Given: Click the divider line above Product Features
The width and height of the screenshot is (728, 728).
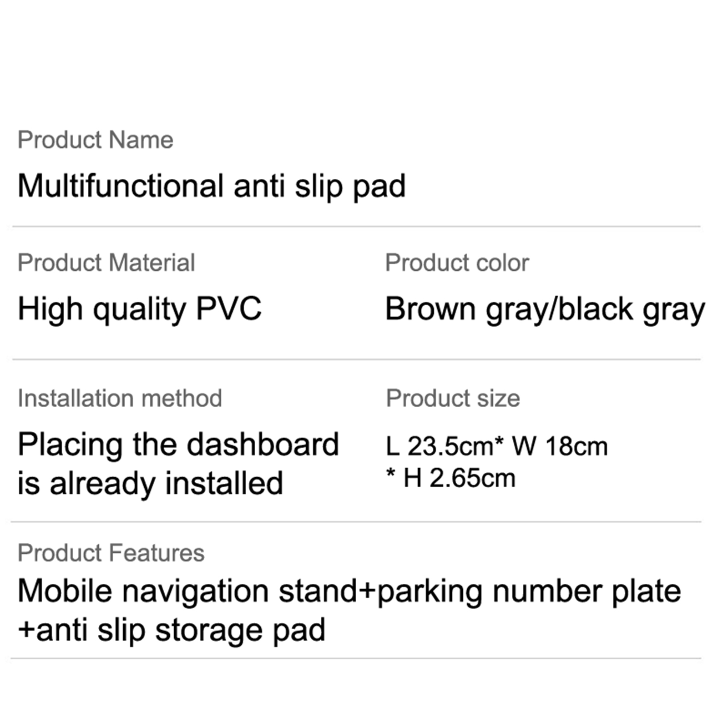Looking at the screenshot, I should (356, 522).
